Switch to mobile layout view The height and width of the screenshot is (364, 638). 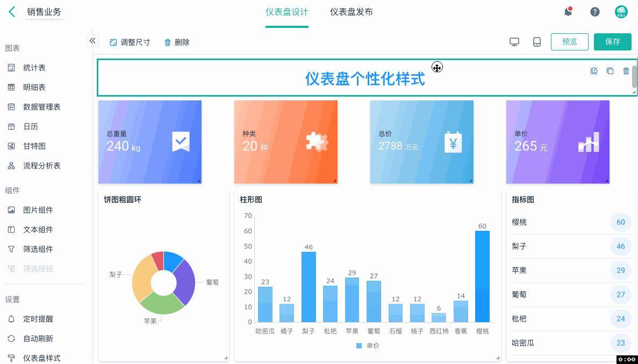coord(537,42)
